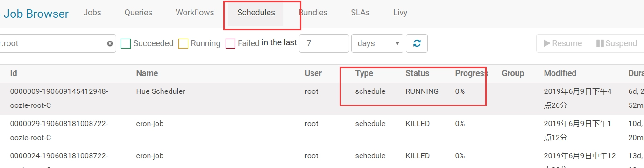This screenshot has height=168, width=644.
Task: Switch to the Queries tab
Action: tap(138, 13)
